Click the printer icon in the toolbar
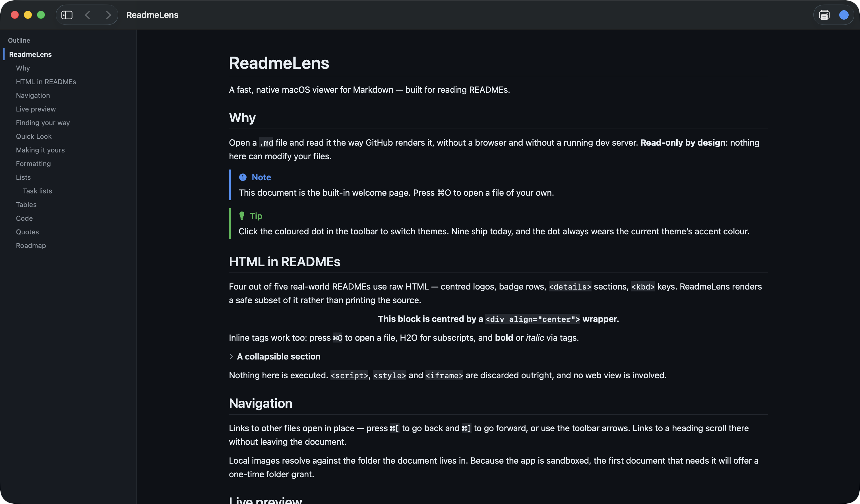The image size is (860, 504). [x=824, y=15]
